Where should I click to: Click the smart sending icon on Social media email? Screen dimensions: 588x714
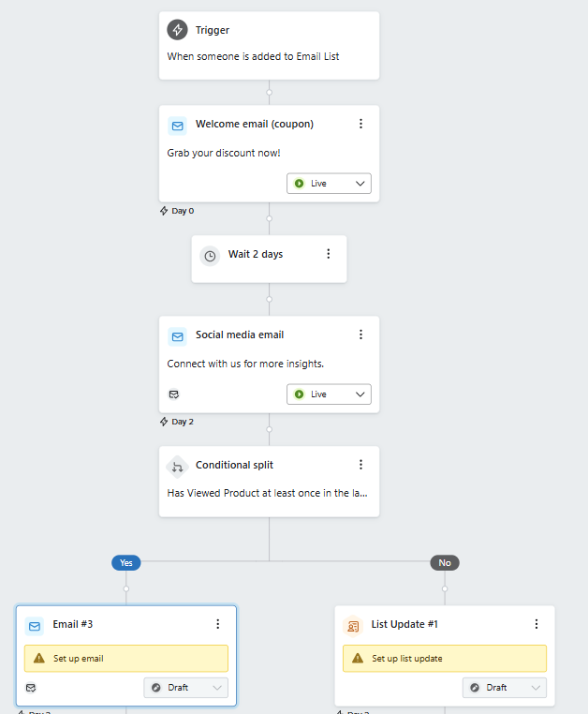(174, 394)
